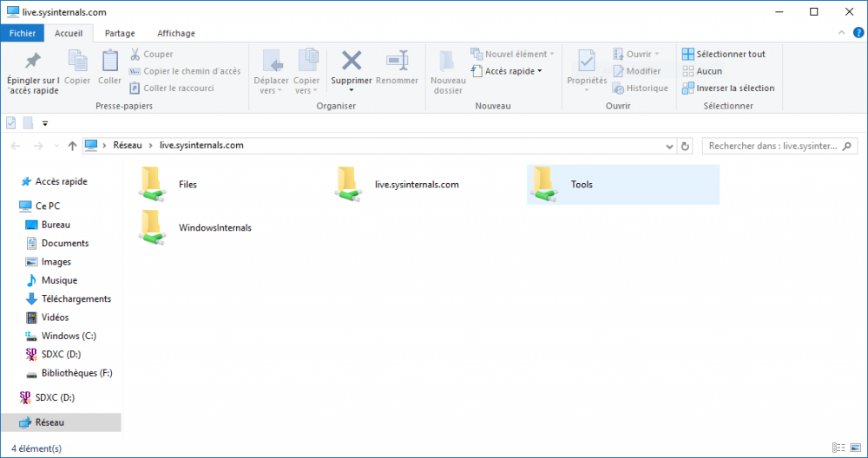Expand address bar history dropdown
This screenshot has width=868, height=458.
(669, 146)
